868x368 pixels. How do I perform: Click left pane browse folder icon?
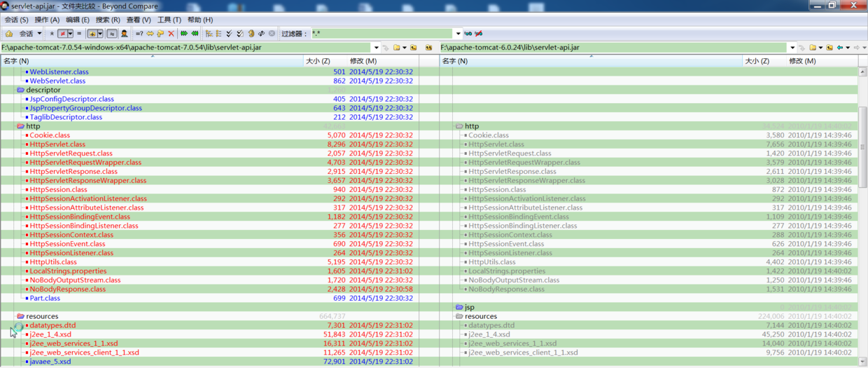[396, 48]
